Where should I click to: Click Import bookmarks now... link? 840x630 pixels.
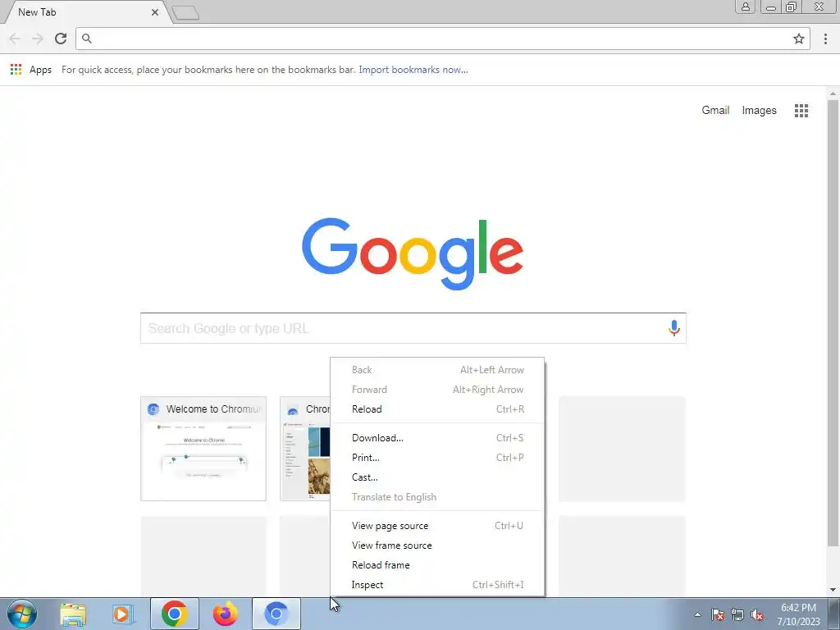coord(413,70)
